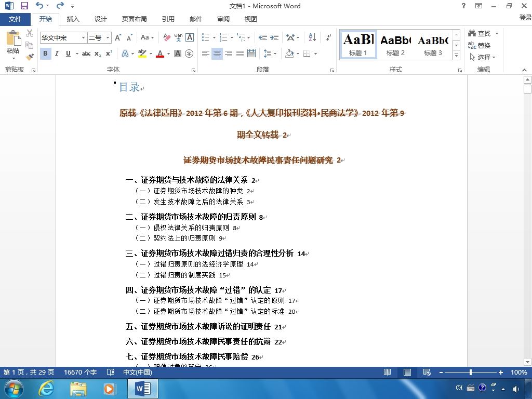Align text to the right
This screenshot has height=399, width=532.
229,54
